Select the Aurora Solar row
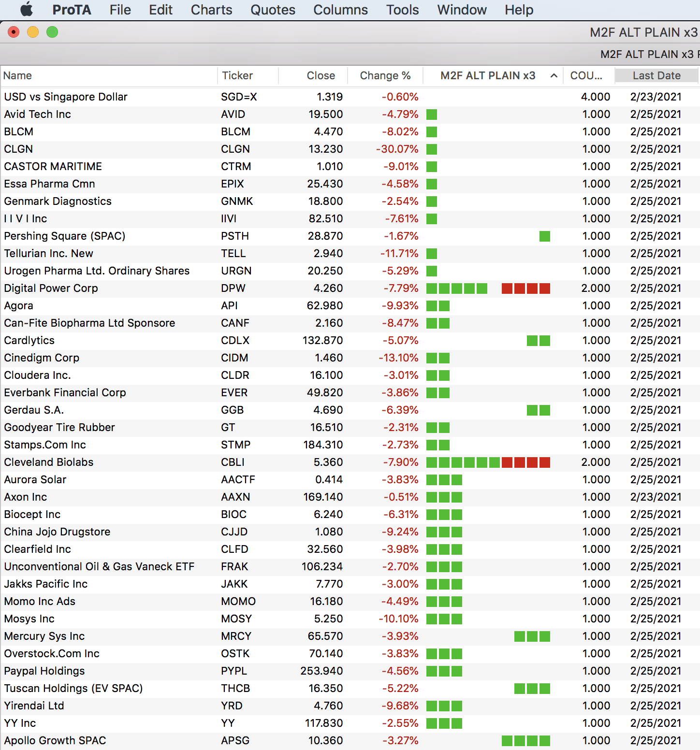700x750 pixels. (x=350, y=480)
